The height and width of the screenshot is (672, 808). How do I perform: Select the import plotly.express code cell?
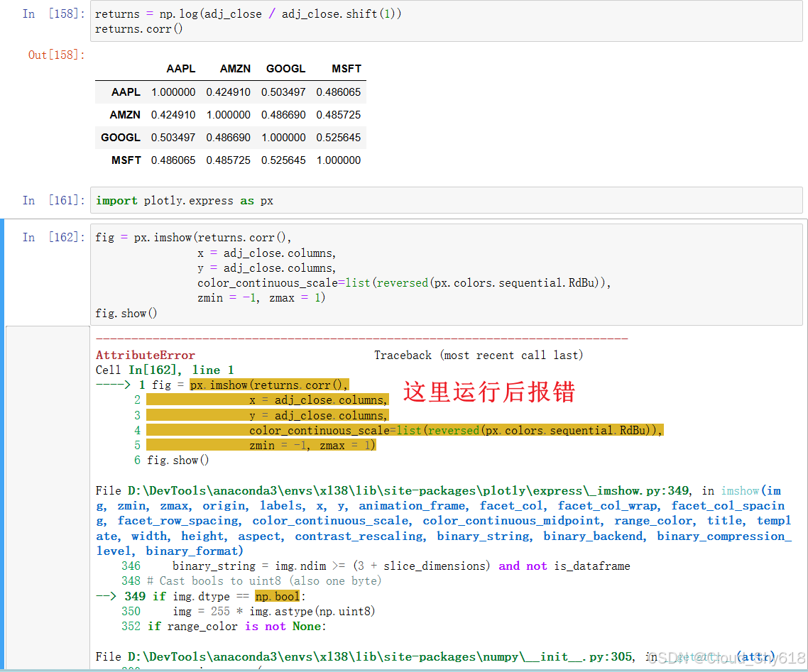tap(447, 200)
